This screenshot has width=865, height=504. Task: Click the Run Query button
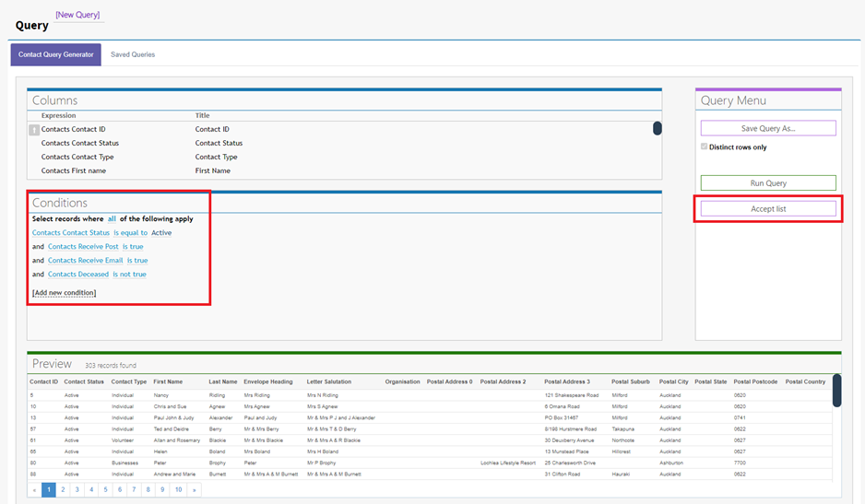[768, 183]
